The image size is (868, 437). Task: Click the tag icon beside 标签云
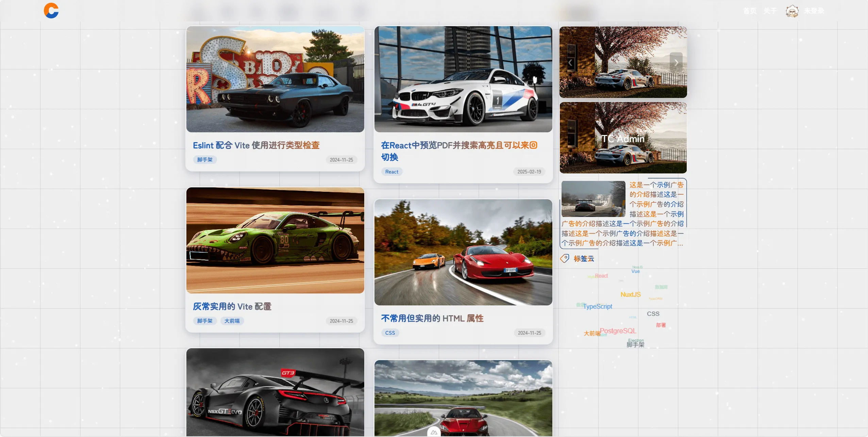565,258
